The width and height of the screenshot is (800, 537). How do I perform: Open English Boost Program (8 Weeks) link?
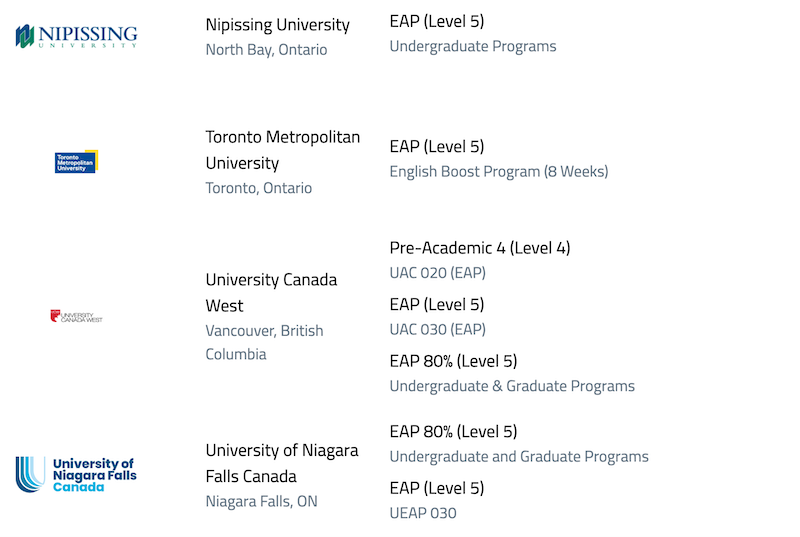[x=499, y=171]
